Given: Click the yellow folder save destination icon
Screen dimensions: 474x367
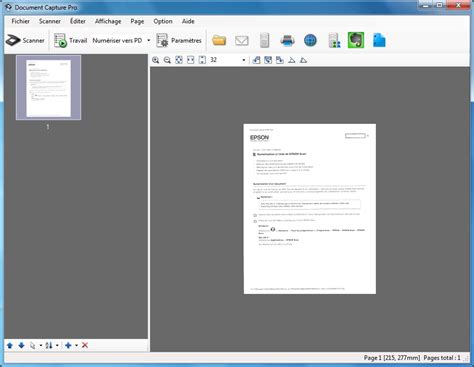Looking at the screenshot, I should click(219, 40).
